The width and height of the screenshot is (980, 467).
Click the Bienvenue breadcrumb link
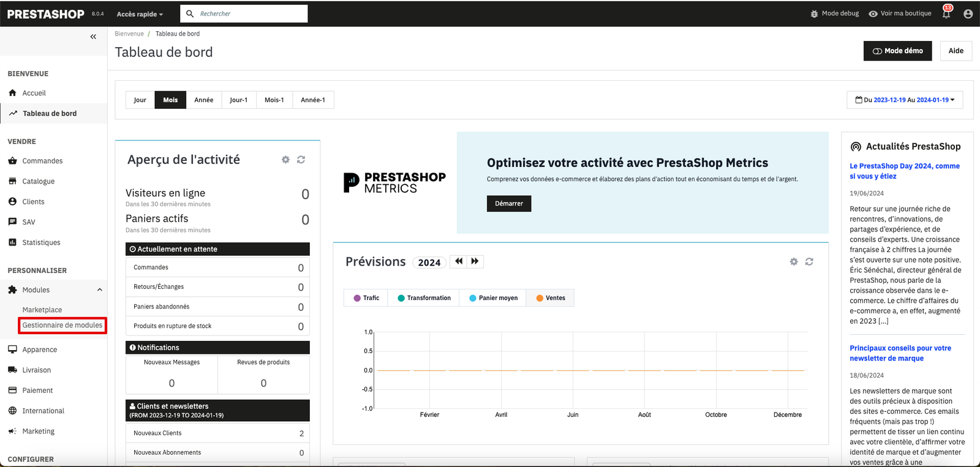(x=129, y=34)
